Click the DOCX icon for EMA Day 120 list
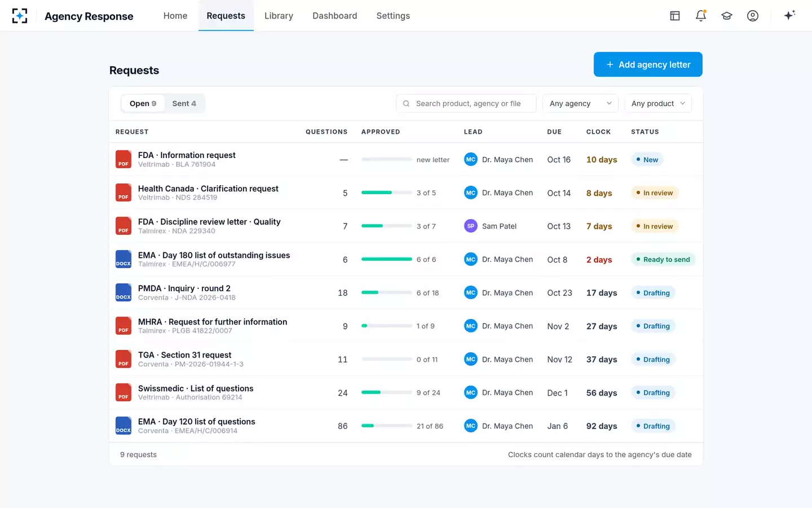812x508 pixels. pyautogui.click(x=123, y=426)
